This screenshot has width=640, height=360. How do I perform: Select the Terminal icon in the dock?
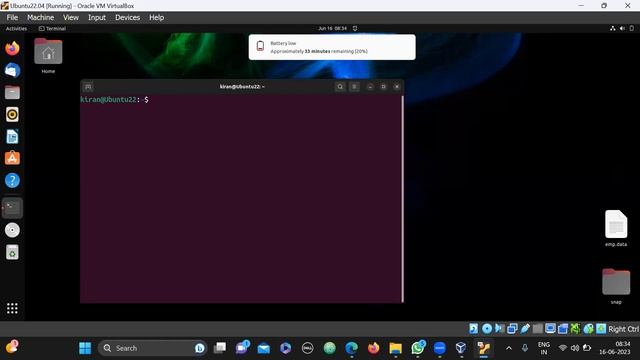pyautogui.click(x=12, y=208)
